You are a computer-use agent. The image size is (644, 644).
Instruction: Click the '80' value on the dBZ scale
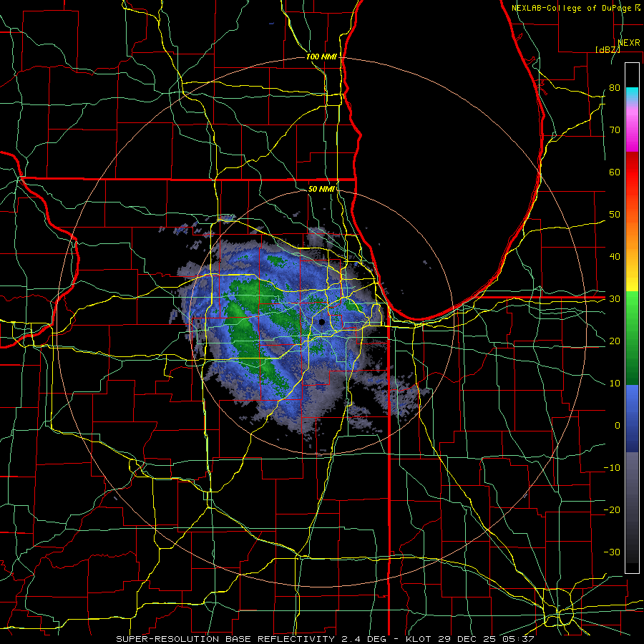(615, 88)
